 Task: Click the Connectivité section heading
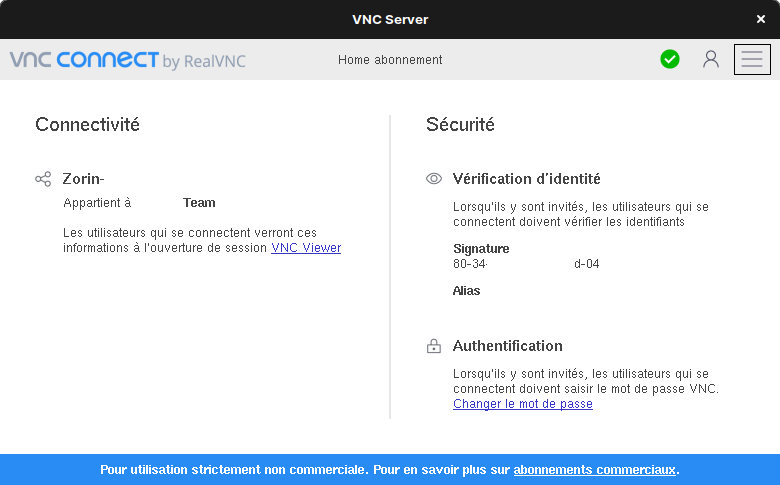tap(87, 125)
